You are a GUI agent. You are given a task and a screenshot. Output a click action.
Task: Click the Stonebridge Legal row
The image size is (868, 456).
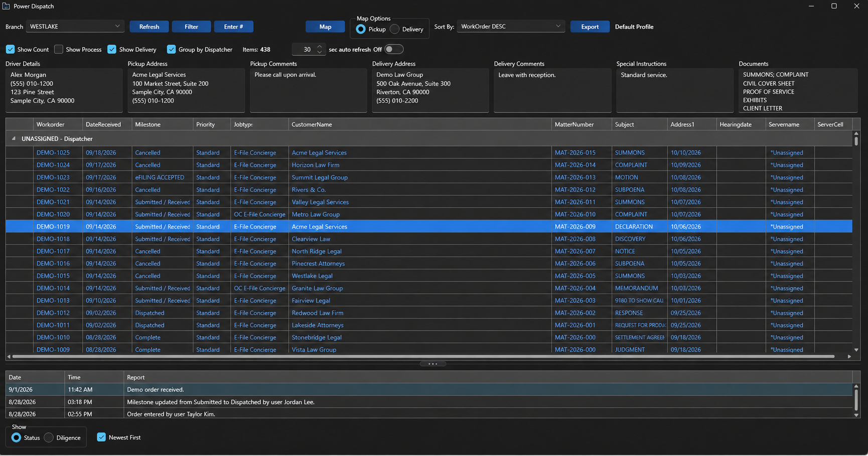tap(429, 337)
